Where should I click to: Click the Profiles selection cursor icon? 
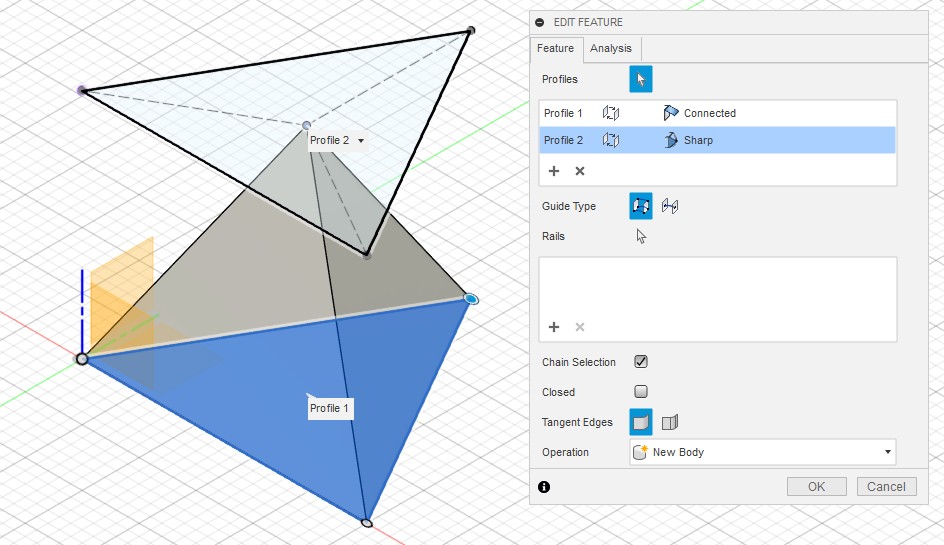[x=640, y=79]
